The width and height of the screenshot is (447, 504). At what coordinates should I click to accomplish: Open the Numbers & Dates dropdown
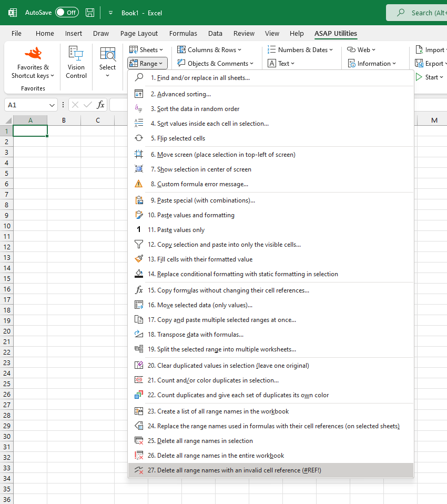(300, 49)
